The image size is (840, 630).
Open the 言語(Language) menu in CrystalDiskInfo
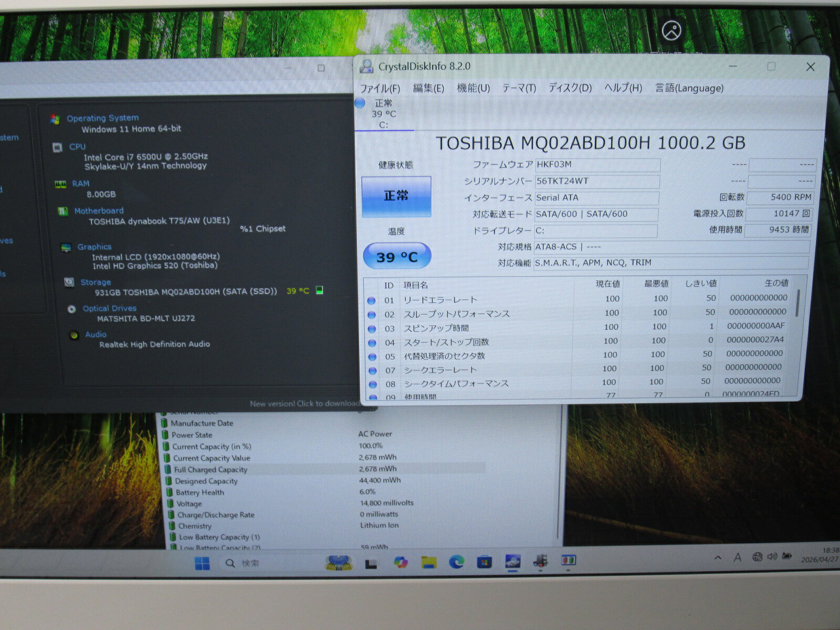689,88
